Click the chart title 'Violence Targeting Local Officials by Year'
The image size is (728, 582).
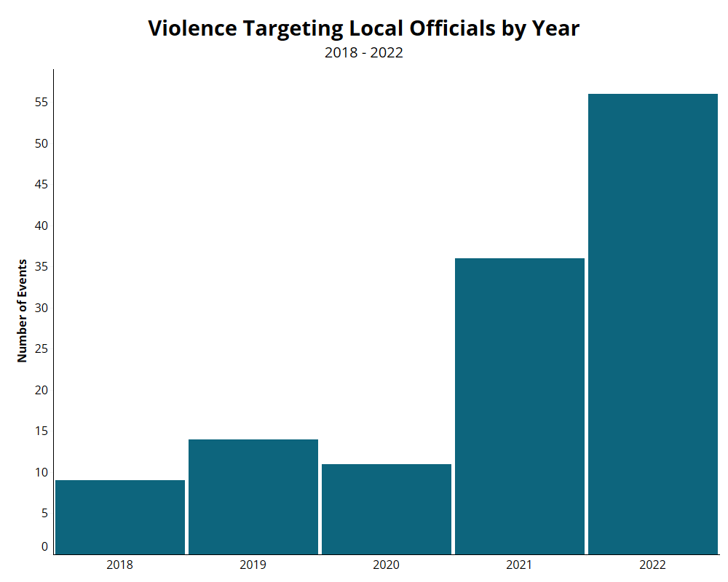[x=363, y=28]
